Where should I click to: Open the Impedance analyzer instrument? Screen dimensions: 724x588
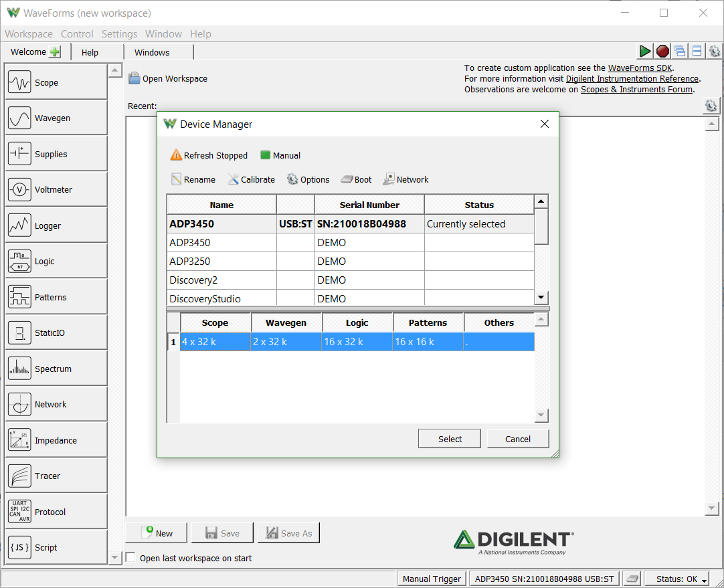pyautogui.click(x=56, y=440)
